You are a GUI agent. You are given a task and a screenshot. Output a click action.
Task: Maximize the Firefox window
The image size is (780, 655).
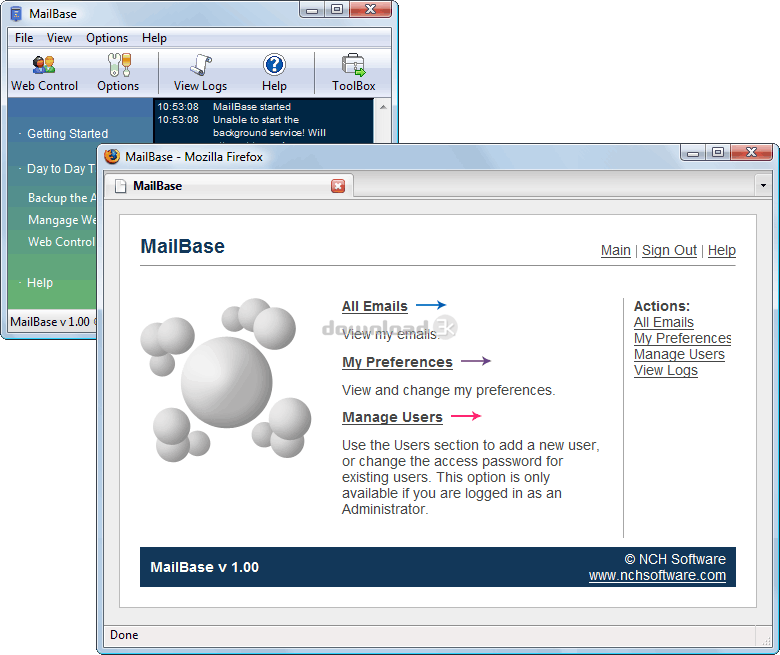tap(718, 153)
